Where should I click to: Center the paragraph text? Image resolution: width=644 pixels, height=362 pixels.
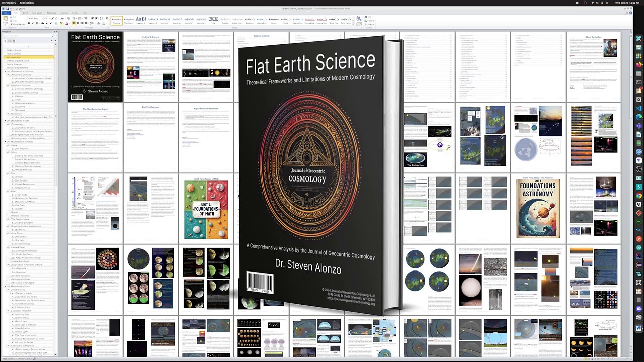tap(78, 23)
